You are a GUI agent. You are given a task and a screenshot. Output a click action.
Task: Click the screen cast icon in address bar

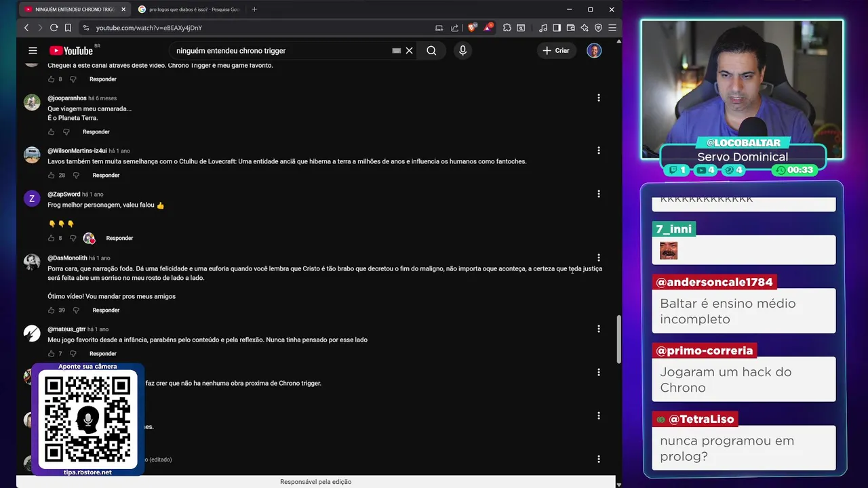[x=439, y=28]
